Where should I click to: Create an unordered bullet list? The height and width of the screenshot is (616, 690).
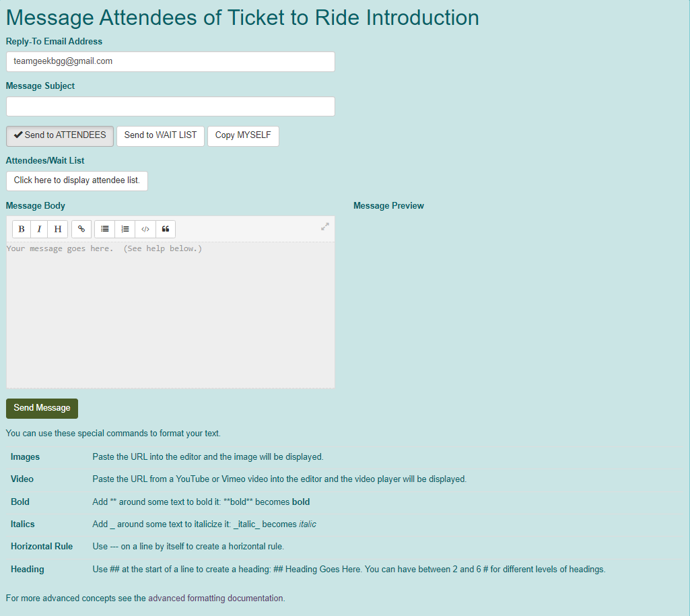(105, 230)
